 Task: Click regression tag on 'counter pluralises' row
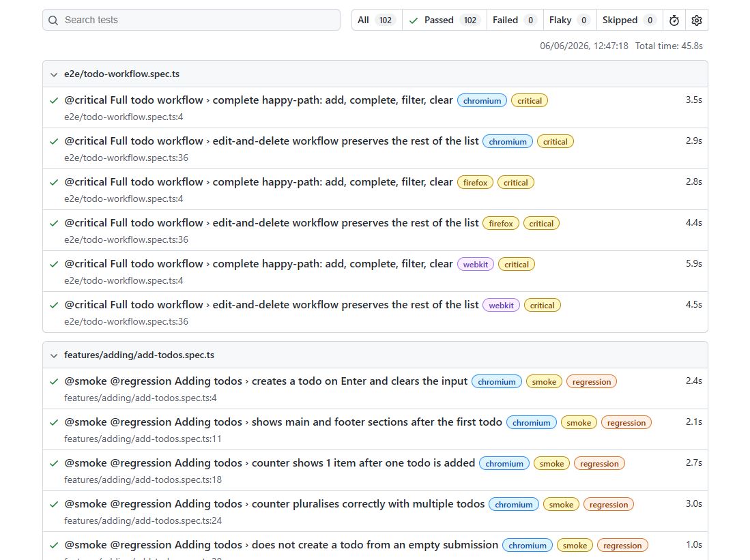pos(609,505)
